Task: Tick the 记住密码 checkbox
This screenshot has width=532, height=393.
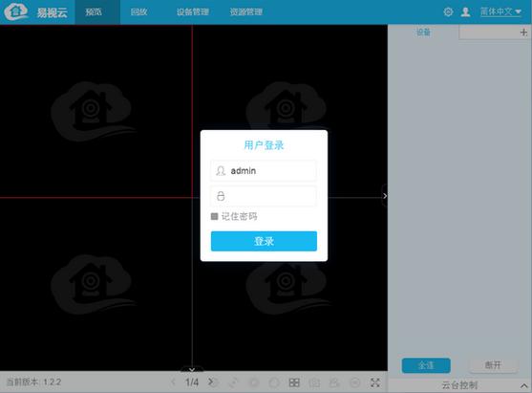Action: pyautogui.click(x=214, y=216)
